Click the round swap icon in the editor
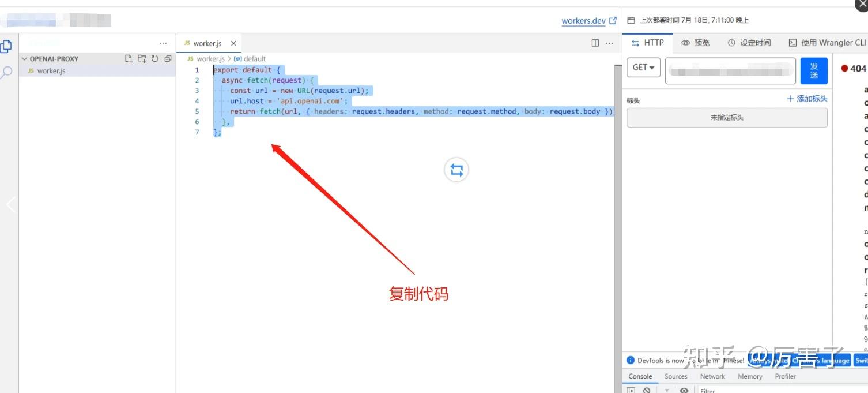The width and height of the screenshot is (868, 393). (456, 170)
